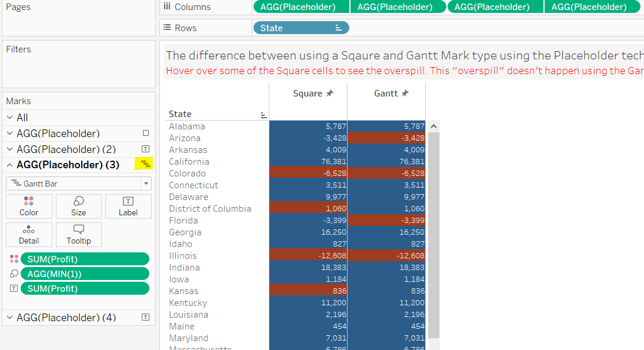Image resolution: width=644 pixels, height=350 pixels.
Task: Click the Indiana Gantt cell 18,383
Action: pos(386,268)
